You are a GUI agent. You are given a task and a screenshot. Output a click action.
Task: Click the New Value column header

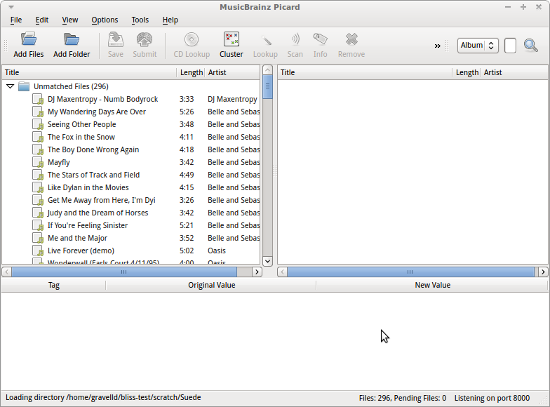[x=432, y=285]
